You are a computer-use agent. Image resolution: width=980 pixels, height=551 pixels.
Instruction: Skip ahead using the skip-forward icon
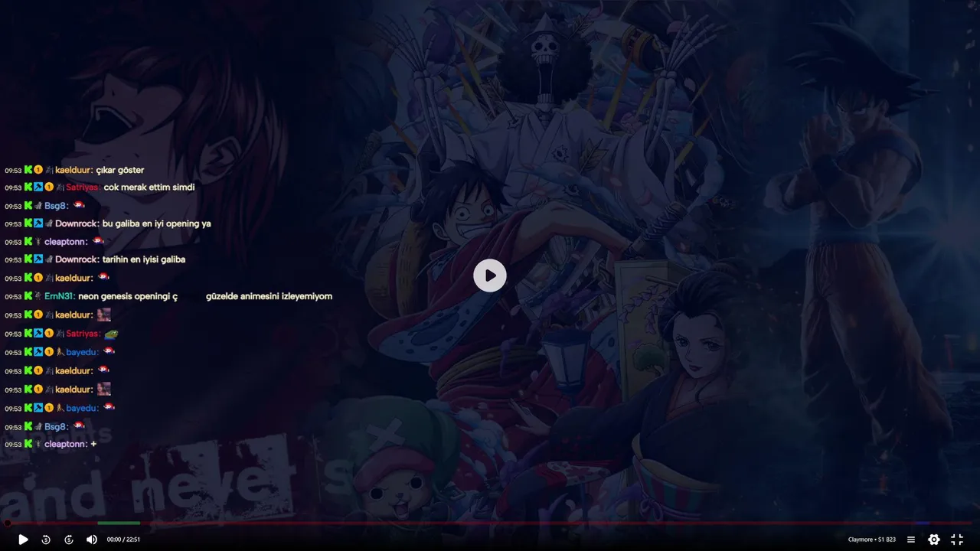pos(69,540)
